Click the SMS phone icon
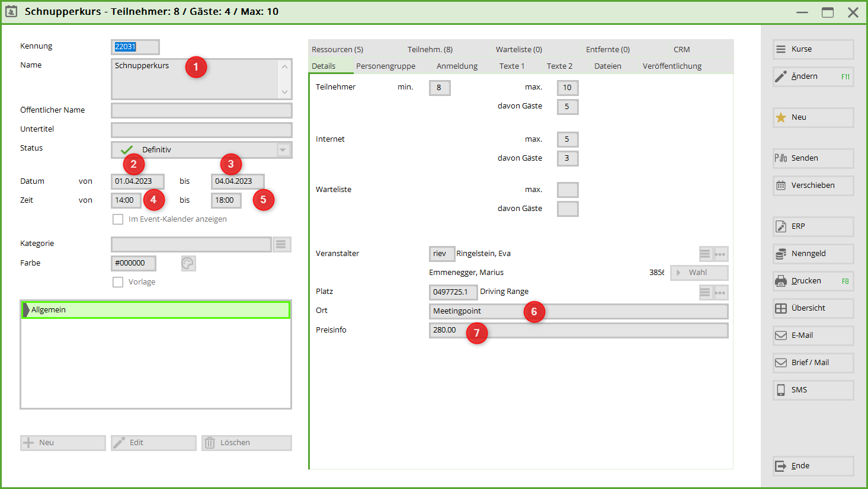The image size is (868, 489). coord(781,390)
